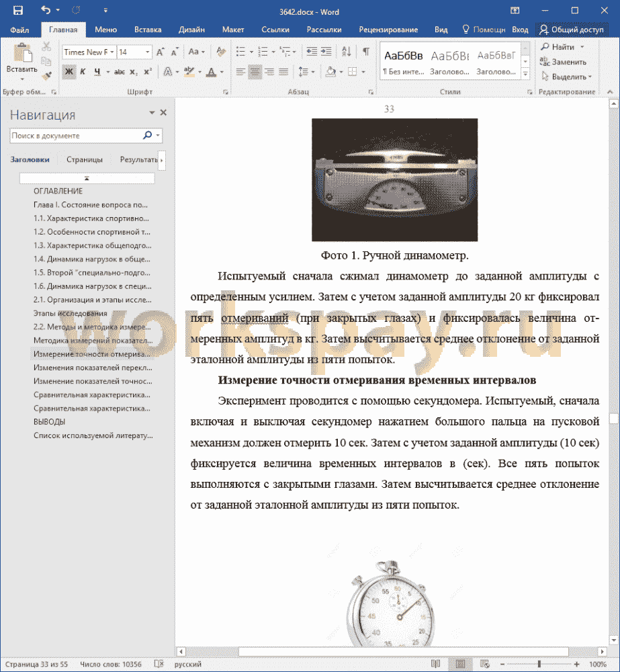Clear all formatting with the eraser icon
620x672 pixels.
tap(221, 52)
